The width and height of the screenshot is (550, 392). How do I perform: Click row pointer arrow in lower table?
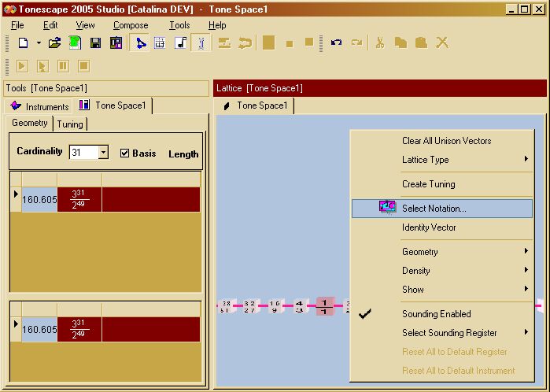16,324
